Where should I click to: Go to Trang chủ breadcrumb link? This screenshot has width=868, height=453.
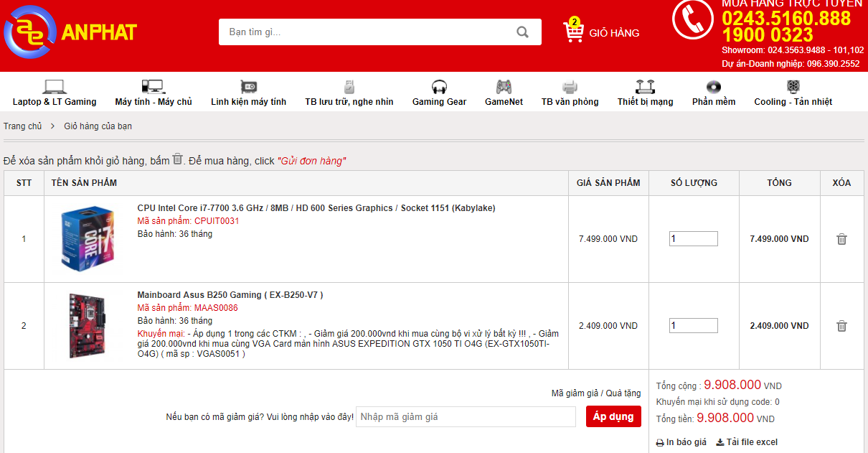[23, 126]
